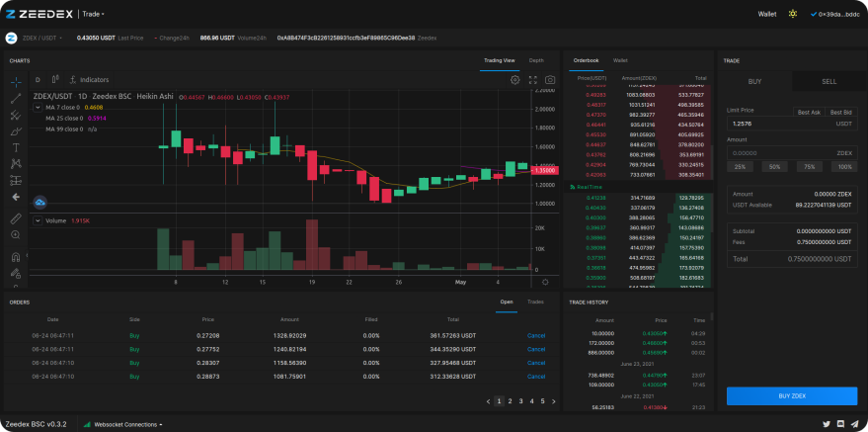Image resolution: width=868 pixels, height=432 pixels.
Task: Take a chart snapshot with camera icon
Action: (x=551, y=79)
